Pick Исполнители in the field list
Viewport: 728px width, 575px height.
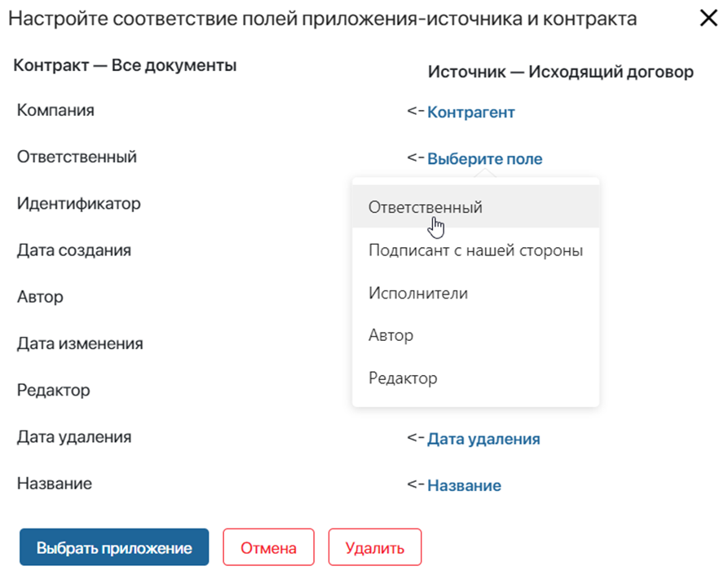(475, 293)
